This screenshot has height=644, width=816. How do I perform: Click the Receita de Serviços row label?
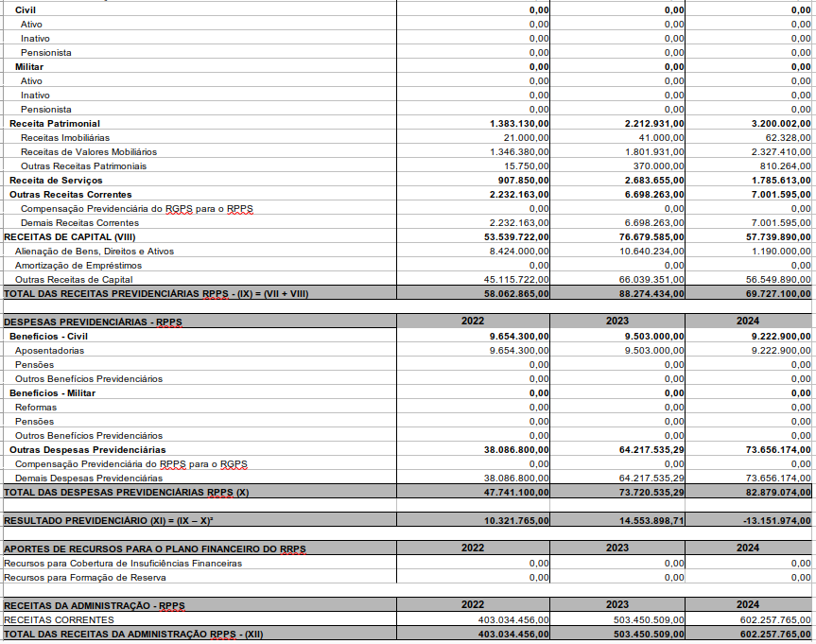(56, 181)
